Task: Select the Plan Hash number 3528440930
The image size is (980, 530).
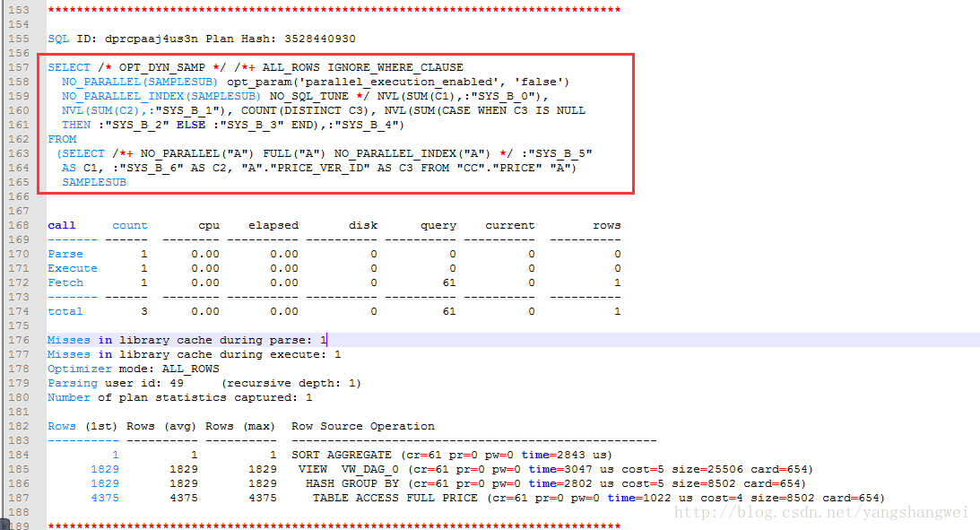Action: click(320, 39)
